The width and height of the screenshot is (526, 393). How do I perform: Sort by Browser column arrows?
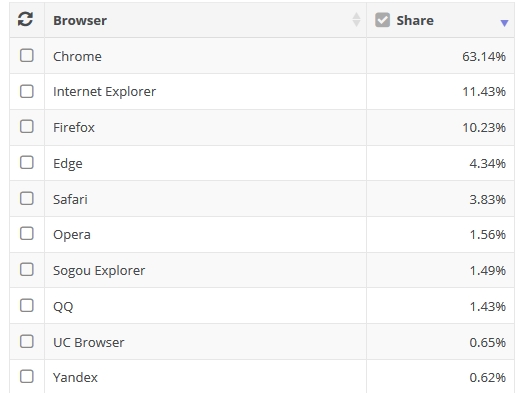[356, 20]
